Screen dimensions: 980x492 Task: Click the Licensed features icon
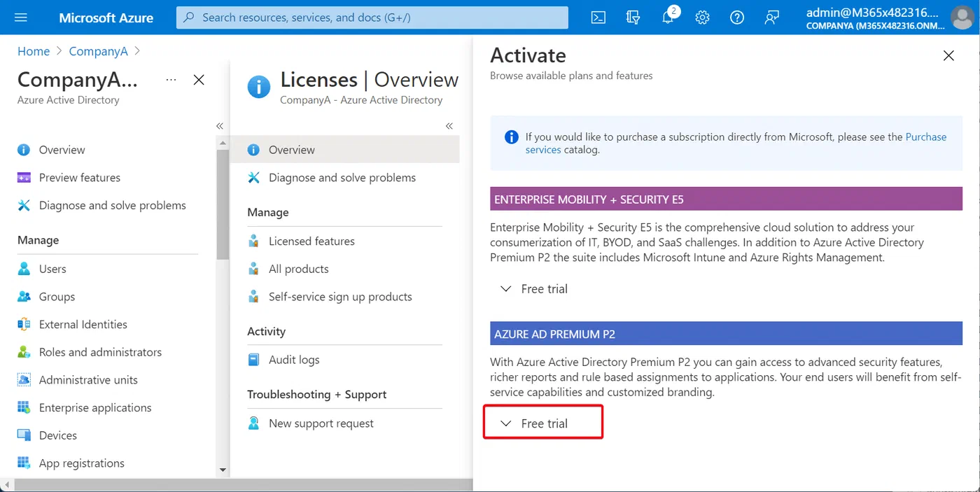point(254,241)
